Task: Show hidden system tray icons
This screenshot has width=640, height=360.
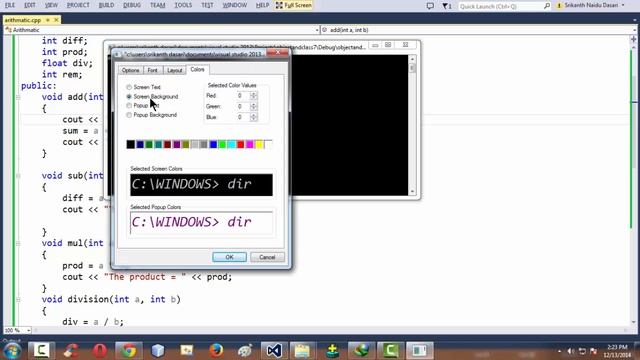Action: (559, 351)
